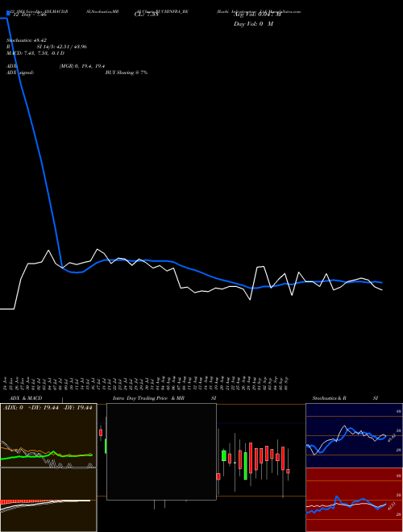Screen dimensions: 403x532
Task: Click the date labels on the x-axis
Action: point(146,383)
